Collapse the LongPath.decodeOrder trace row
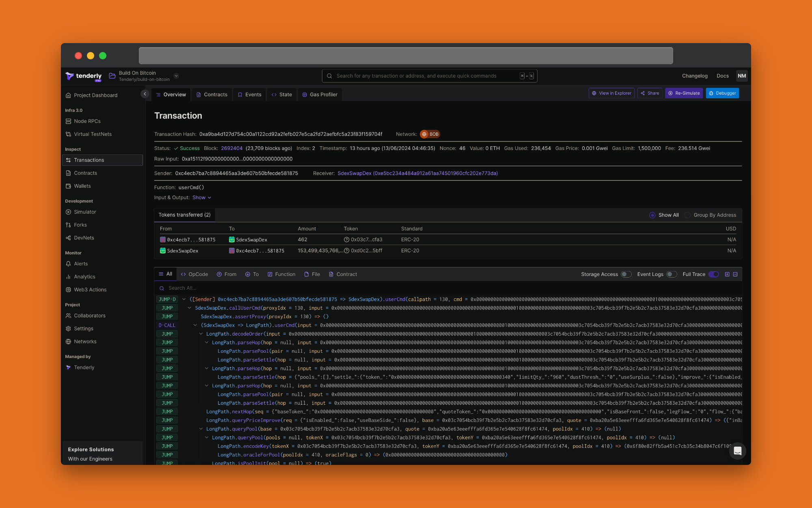812x508 pixels. coord(201,334)
